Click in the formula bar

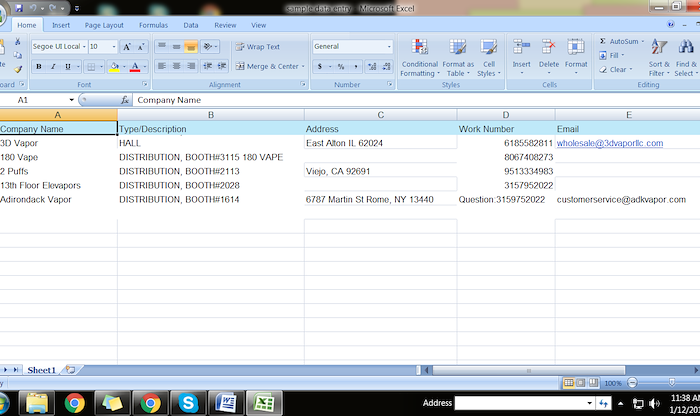(415, 100)
